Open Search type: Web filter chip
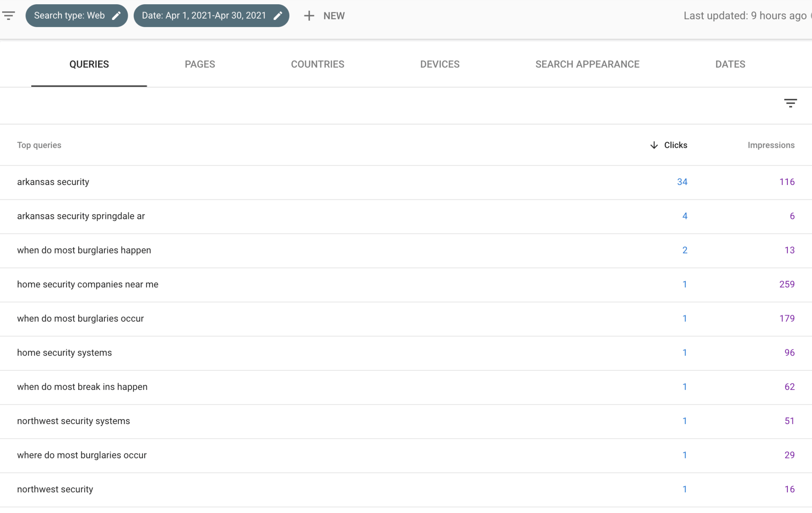Screen dimensions: 812x513 pyautogui.click(x=69, y=16)
